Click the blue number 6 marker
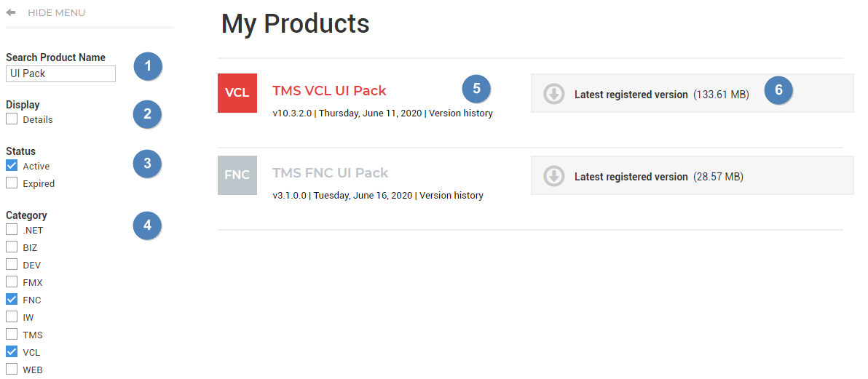The height and width of the screenshot is (379, 868). [x=778, y=89]
